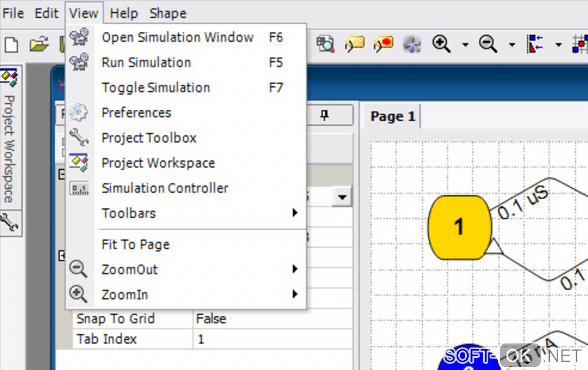This screenshot has height=370, width=588.
Task: Click the red-marked note toolbar icon
Action: pyautogui.click(x=383, y=44)
